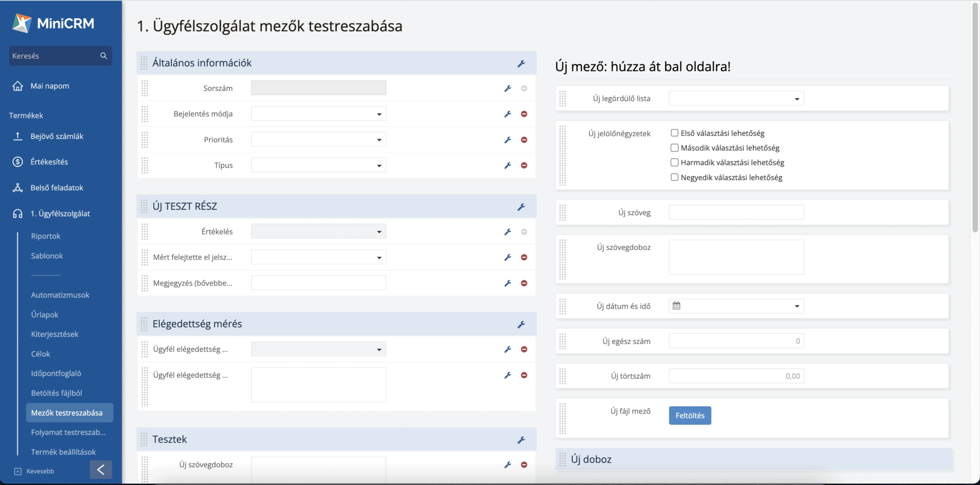The height and width of the screenshot is (485, 980).
Task: Open the Új dátum és idő dropdown
Action: (x=736, y=306)
